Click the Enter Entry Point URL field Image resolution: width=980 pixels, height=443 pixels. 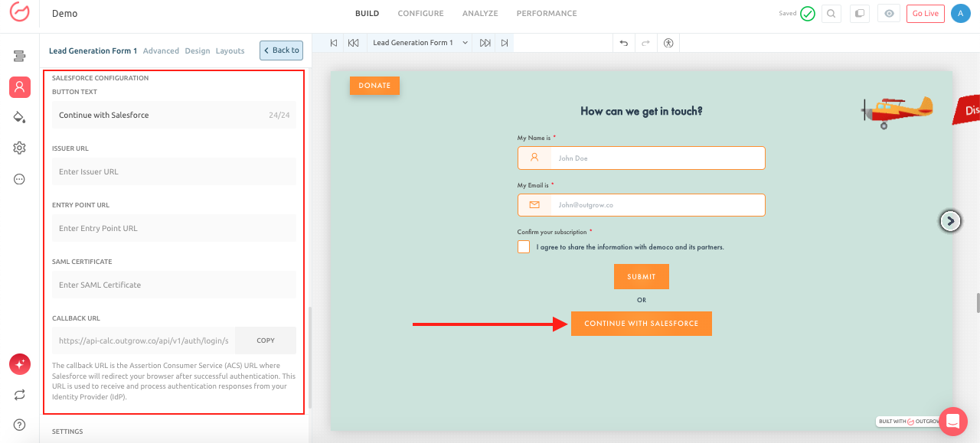(174, 229)
